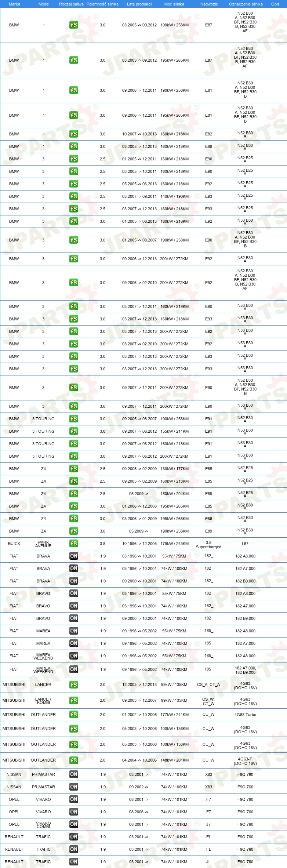The image size is (287, 868).
Task: Click petrol icon in BMW Z4 130kW / 177KM row
Action: 73,469
